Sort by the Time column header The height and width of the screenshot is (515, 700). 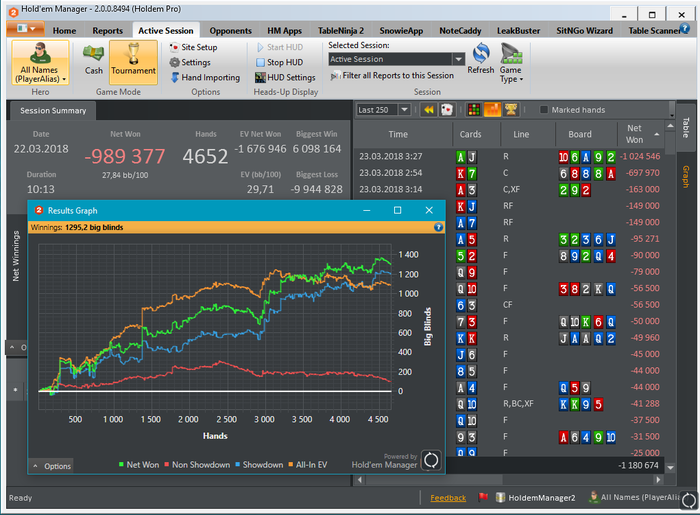coord(398,134)
